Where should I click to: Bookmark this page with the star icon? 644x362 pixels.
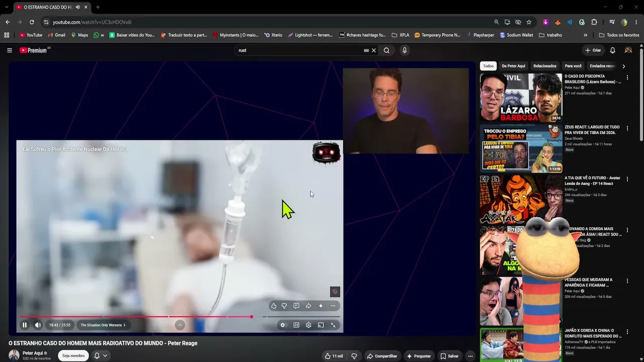529,22
